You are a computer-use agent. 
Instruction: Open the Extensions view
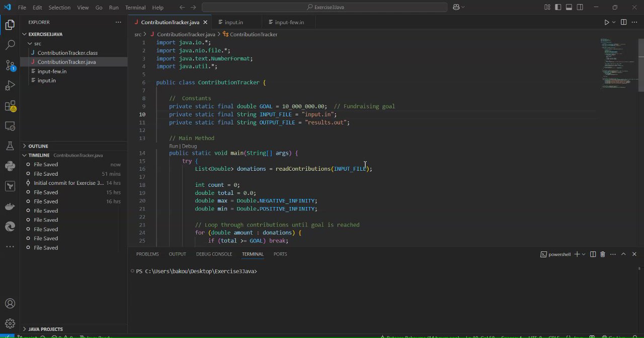pyautogui.click(x=10, y=106)
